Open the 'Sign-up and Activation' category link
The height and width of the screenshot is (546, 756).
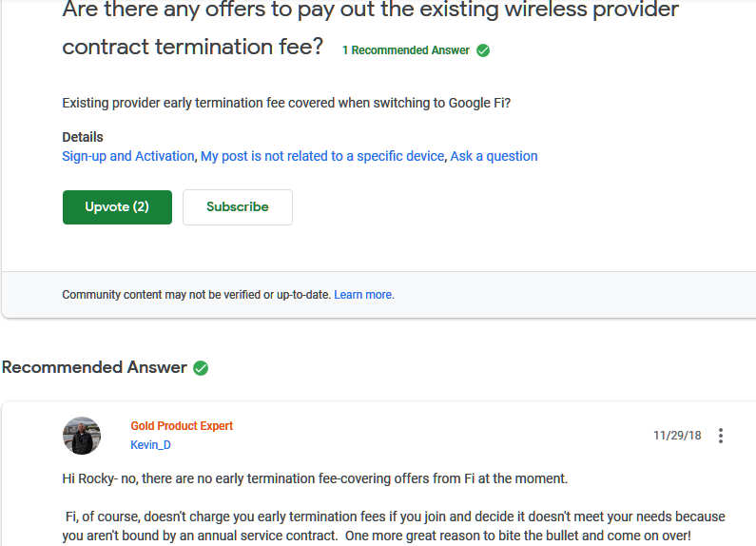click(128, 156)
